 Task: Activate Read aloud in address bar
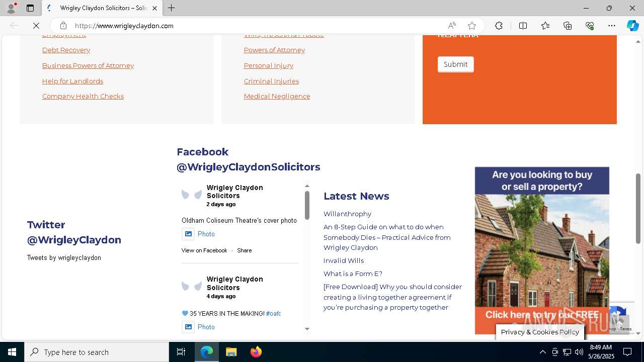coord(452,26)
